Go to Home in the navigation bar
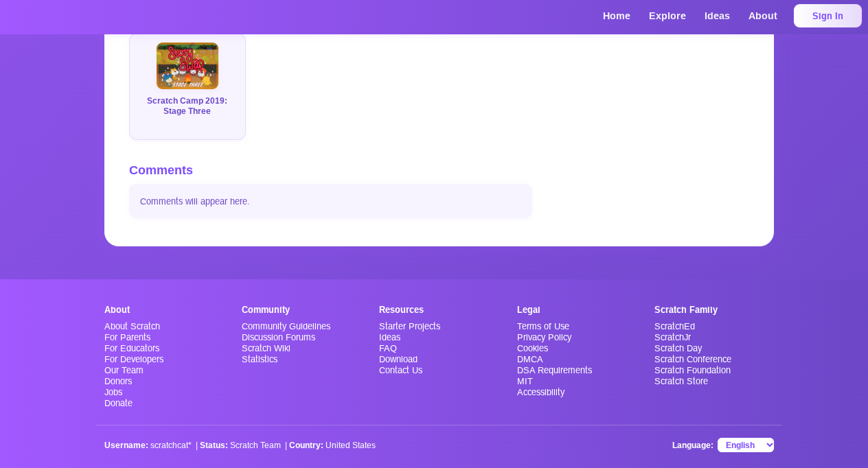Image resolution: width=868 pixels, height=468 pixels. pos(616,16)
